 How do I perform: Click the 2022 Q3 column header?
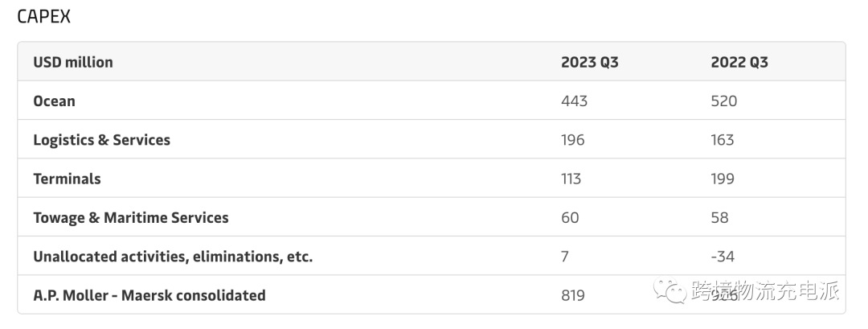pos(739,62)
